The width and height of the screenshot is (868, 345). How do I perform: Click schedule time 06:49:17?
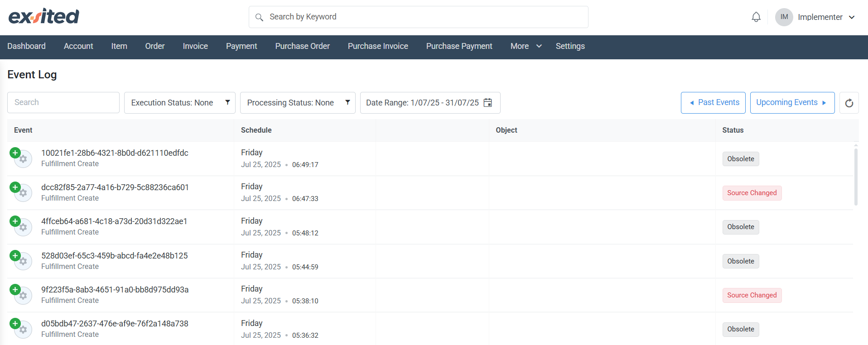[305, 165]
